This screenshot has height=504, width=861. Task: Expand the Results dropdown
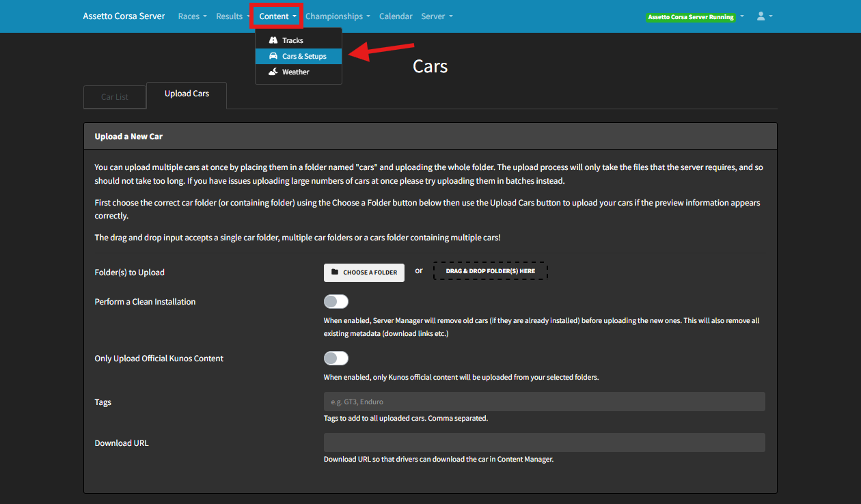pos(232,16)
